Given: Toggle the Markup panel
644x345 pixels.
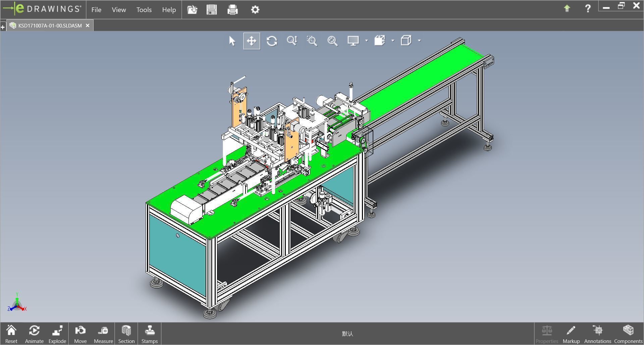Looking at the screenshot, I should (571, 334).
